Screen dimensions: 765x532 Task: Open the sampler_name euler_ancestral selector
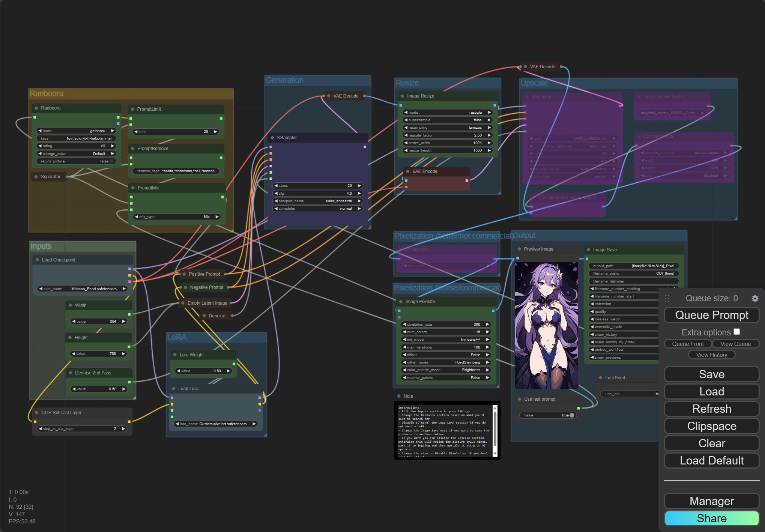click(317, 201)
